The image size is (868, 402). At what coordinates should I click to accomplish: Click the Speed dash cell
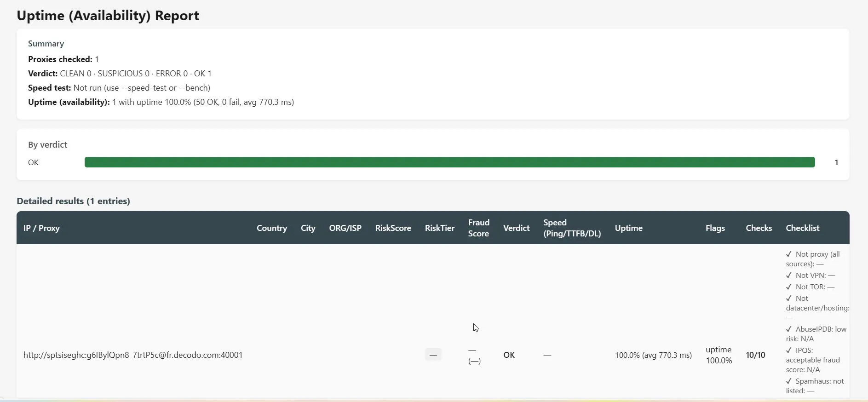[x=547, y=356]
